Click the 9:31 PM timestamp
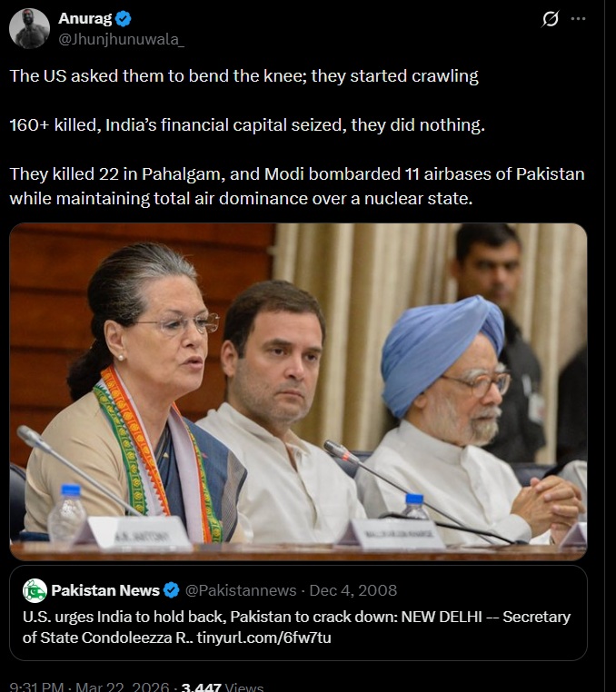Image resolution: width=616 pixels, height=692 pixels. [x=36, y=687]
